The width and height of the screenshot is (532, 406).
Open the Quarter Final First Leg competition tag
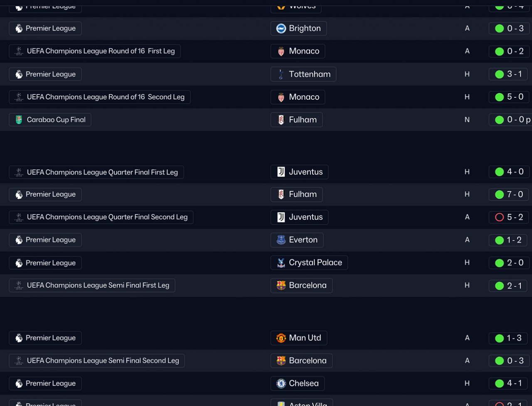(x=96, y=172)
